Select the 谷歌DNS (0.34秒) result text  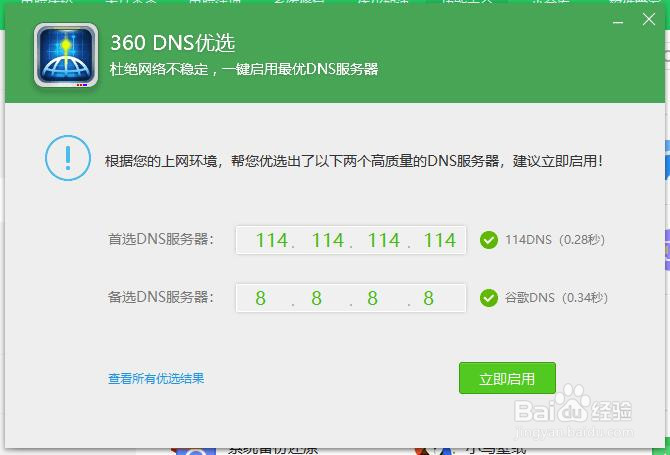556,298
